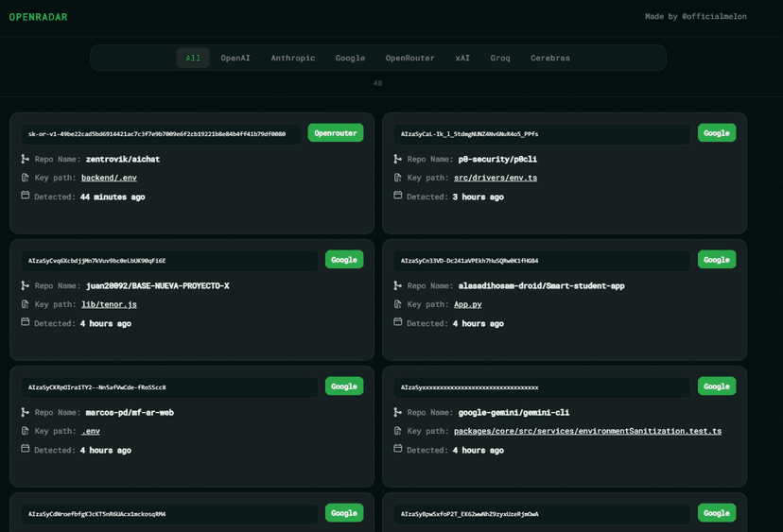Click the sk-or-v1 API key field
Image resolution: width=783 pixels, height=532 pixels.
click(x=159, y=134)
